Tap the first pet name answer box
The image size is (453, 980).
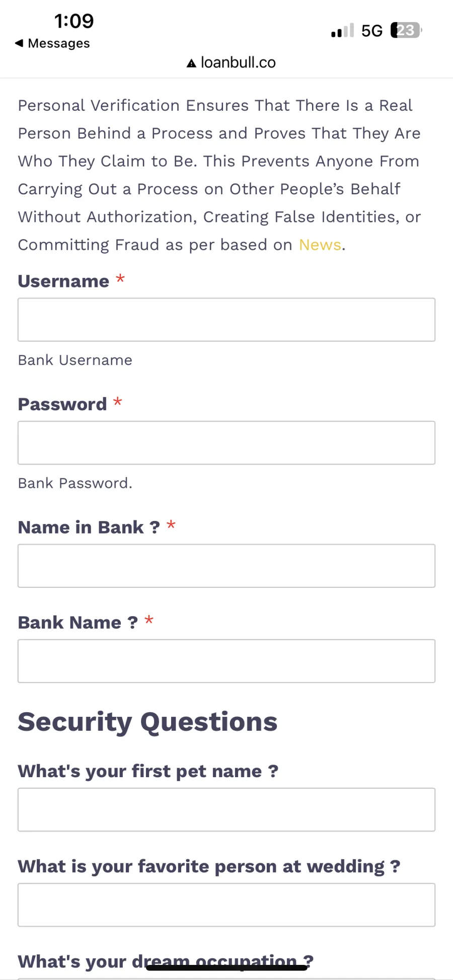[x=226, y=809]
